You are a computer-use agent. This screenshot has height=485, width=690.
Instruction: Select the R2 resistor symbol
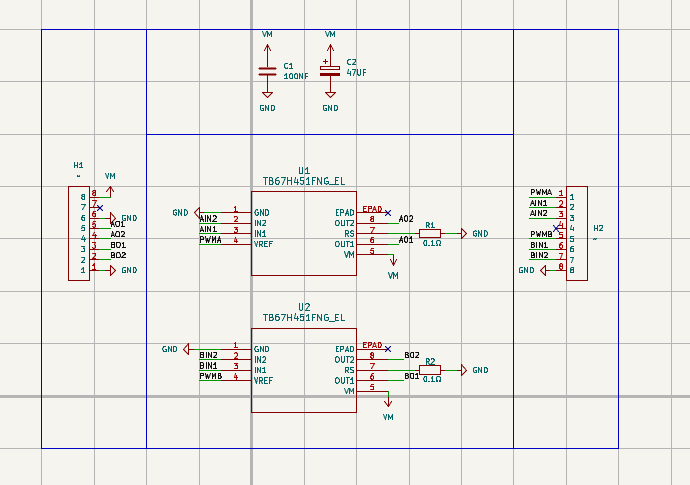pyautogui.click(x=430, y=370)
